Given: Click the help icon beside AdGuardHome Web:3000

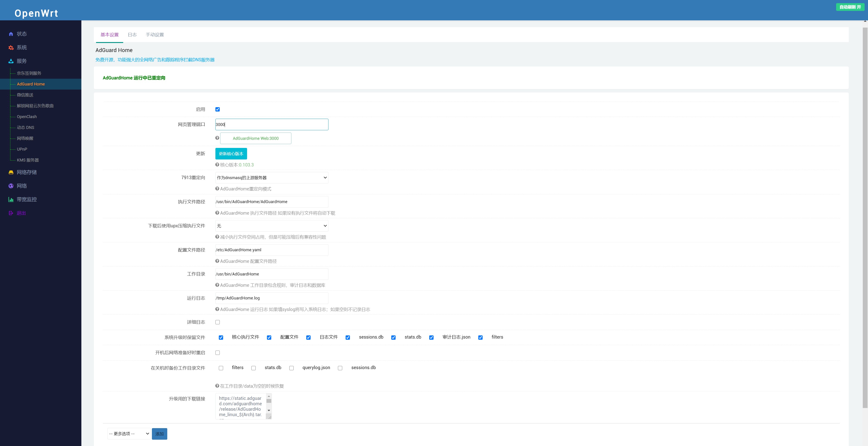Looking at the screenshot, I should point(217,138).
